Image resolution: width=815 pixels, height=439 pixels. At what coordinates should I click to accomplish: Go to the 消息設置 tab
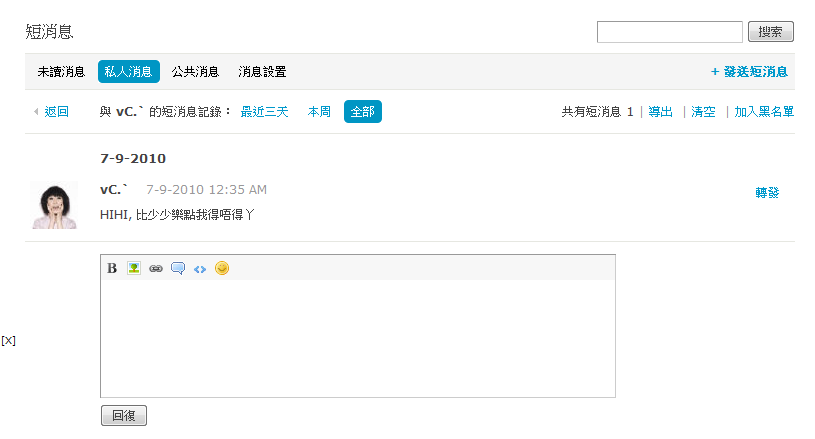[x=262, y=72]
